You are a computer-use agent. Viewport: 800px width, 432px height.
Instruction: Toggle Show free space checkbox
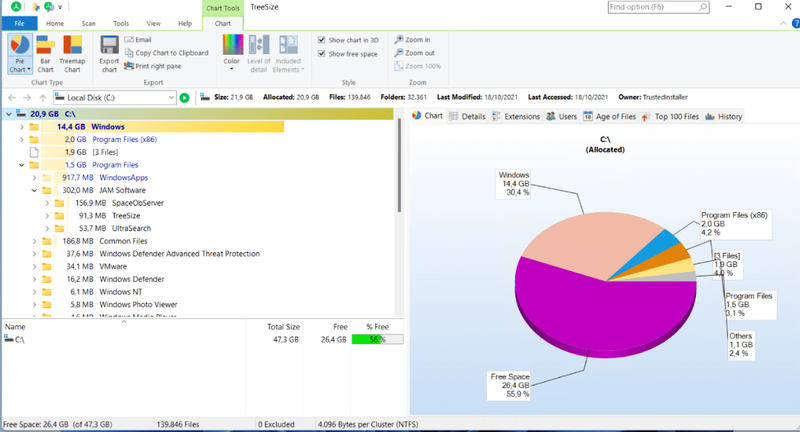click(321, 54)
